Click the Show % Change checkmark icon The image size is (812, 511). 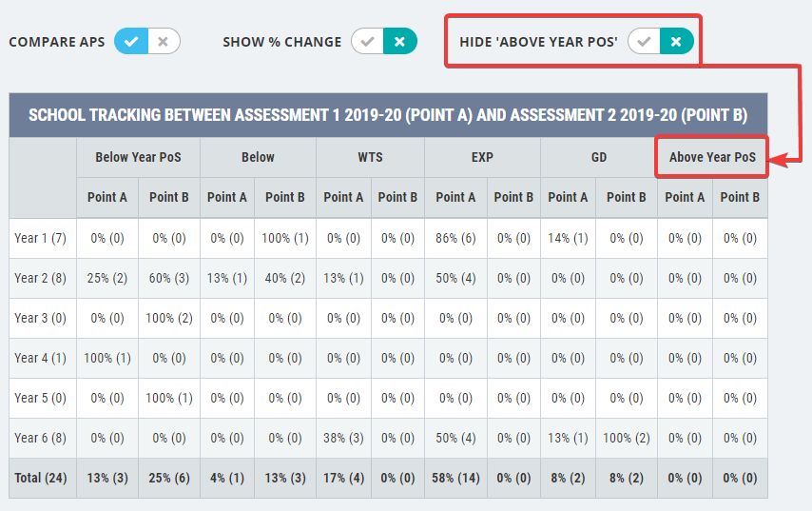tap(368, 42)
